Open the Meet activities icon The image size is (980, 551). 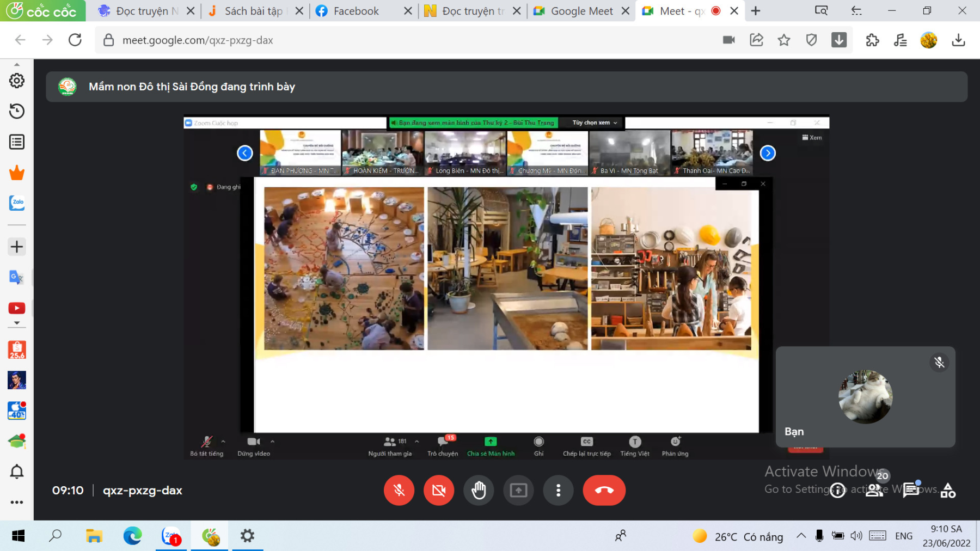948,491
